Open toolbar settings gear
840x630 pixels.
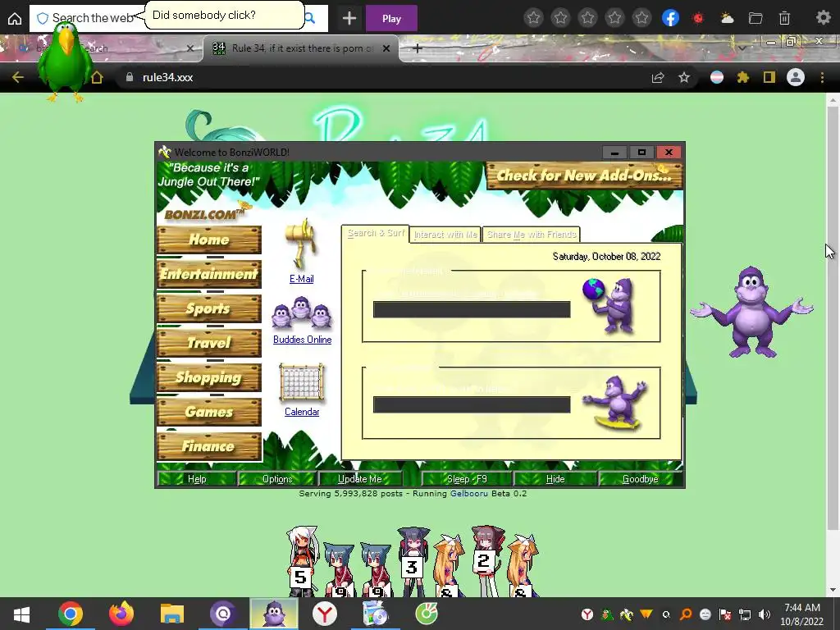pyautogui.click(x=823, y=18)
